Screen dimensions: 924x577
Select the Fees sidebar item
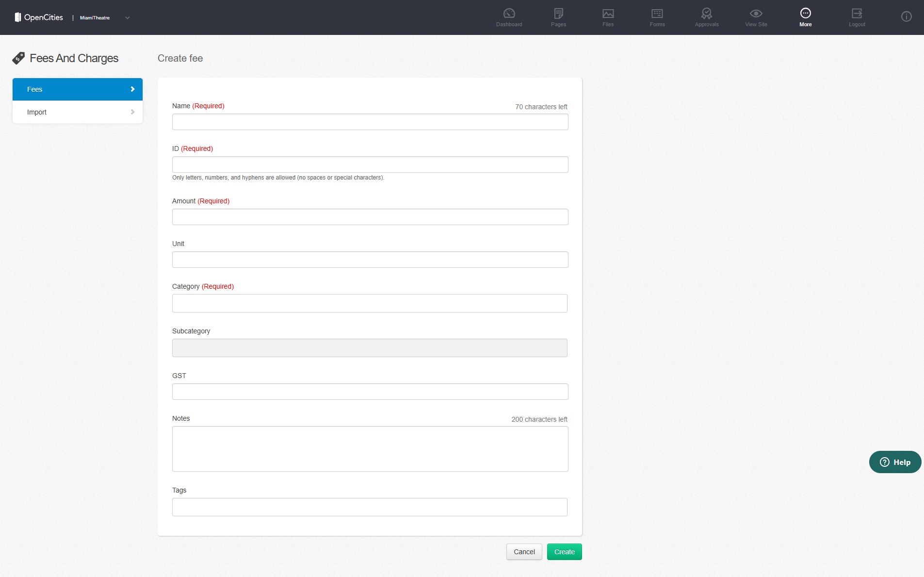[x=78, y=89]
